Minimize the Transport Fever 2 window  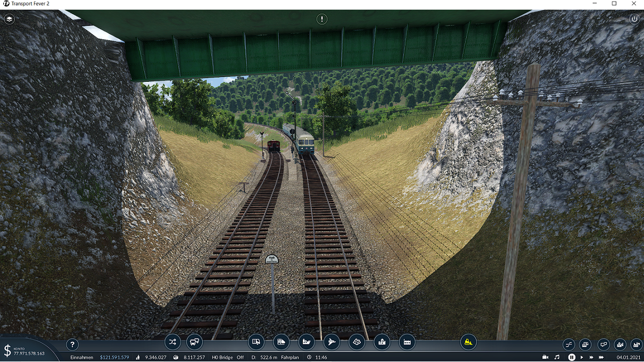(595, 4)
